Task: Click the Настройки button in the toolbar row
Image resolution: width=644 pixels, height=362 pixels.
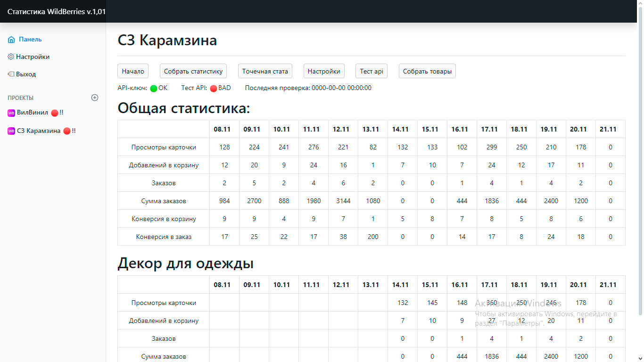Action: pyautogui.click(x=324, y=71)
